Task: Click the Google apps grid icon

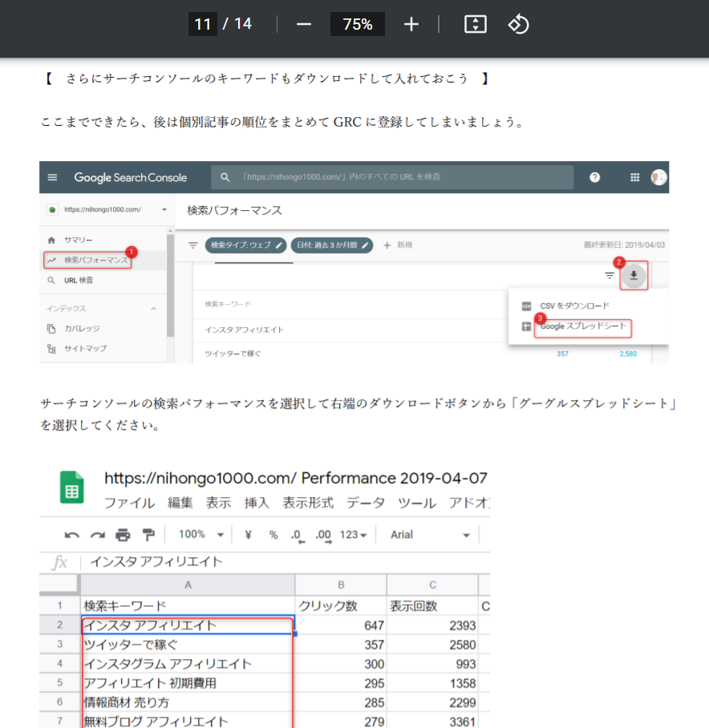Action: point(634,177)
